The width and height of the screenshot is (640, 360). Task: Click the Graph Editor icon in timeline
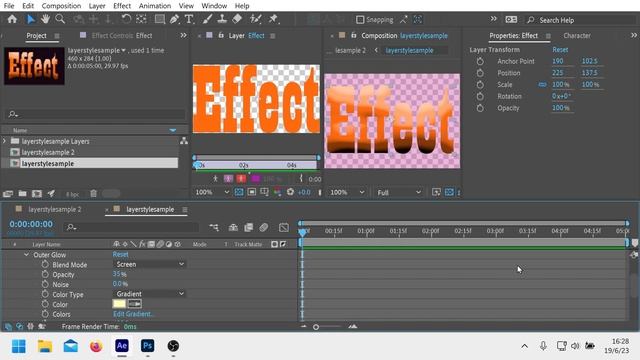(284, 227)
